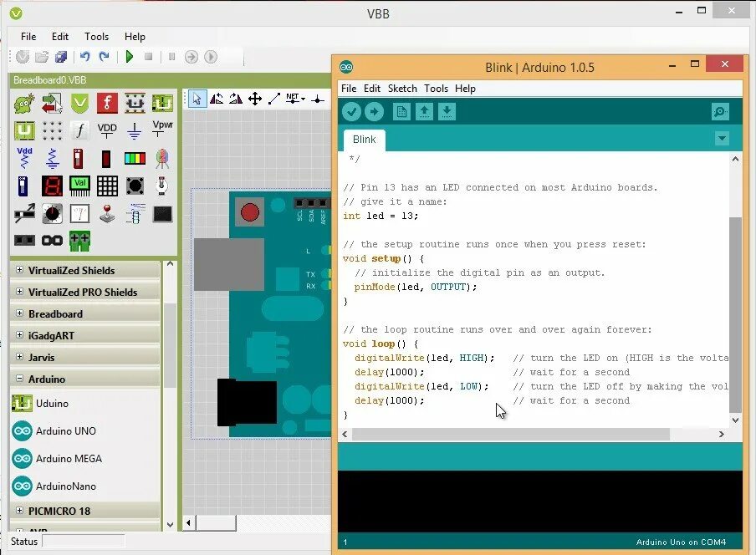Click the Stop simulation button in VBB toolbar
The height and width of the screenshot is (555, 756).
point(149,57)
